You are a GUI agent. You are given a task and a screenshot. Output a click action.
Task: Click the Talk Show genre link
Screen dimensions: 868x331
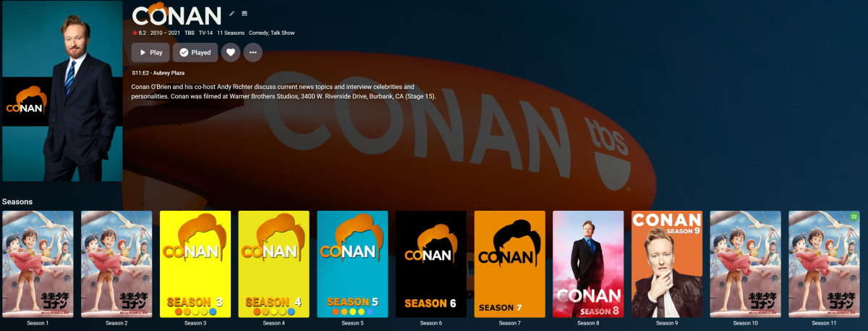pos(282,33)
